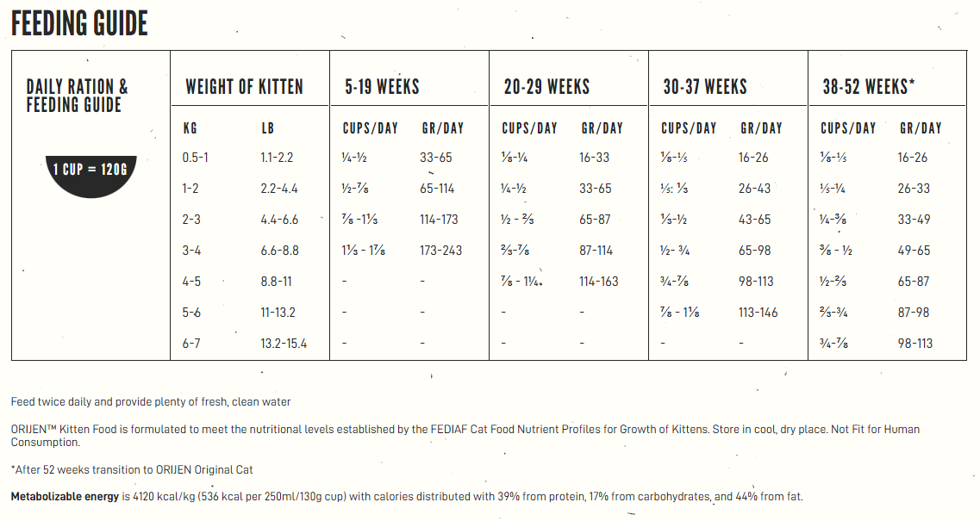This screenshot has height=521, width=980.
Task: Select the "173-243" grams per day cell
Action: click(440, 251)
